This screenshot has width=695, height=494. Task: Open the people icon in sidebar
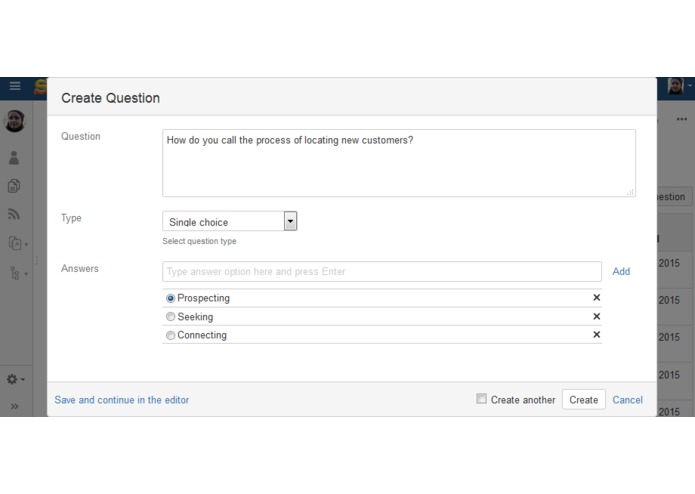tap(14, 158)
